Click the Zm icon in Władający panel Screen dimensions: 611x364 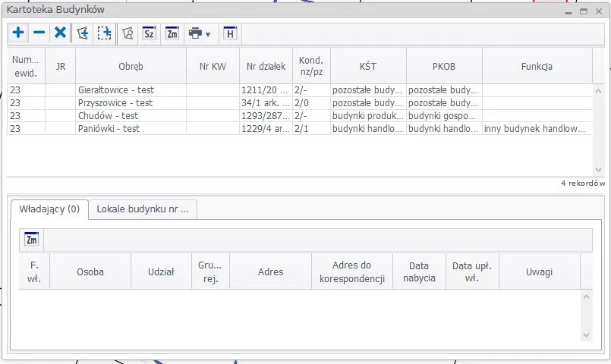tap(32, 240)
